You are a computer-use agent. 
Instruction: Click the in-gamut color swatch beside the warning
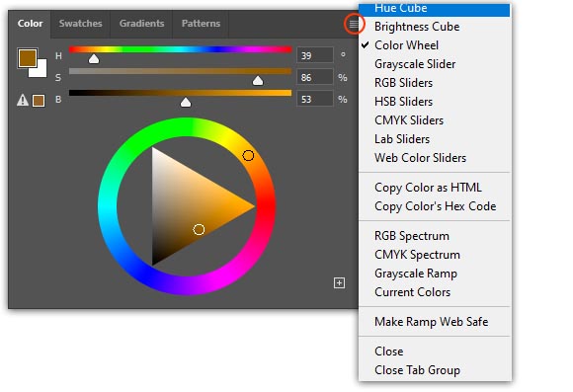pyautogui.click(x=39, y=101)
